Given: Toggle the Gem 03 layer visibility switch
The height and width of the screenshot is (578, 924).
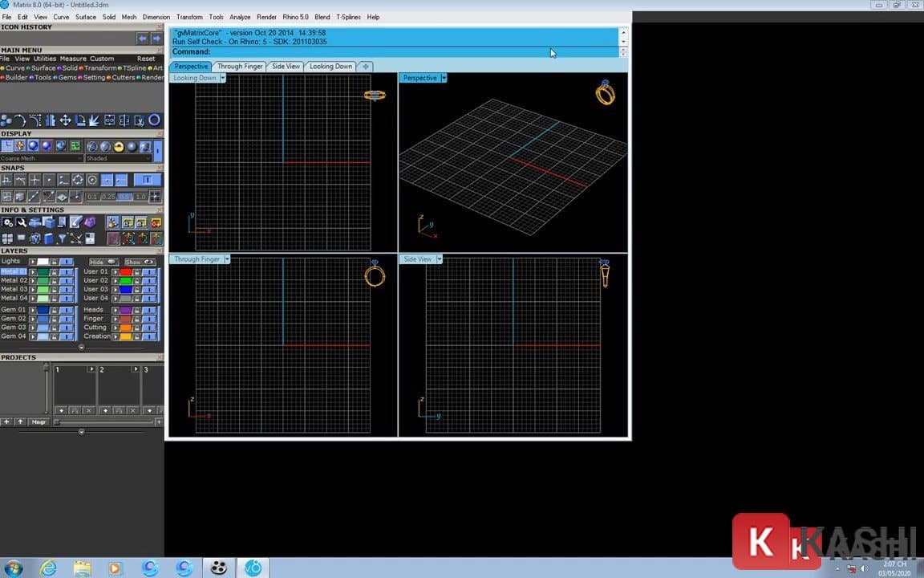Looking at the screenshot, I should point(66,328).
